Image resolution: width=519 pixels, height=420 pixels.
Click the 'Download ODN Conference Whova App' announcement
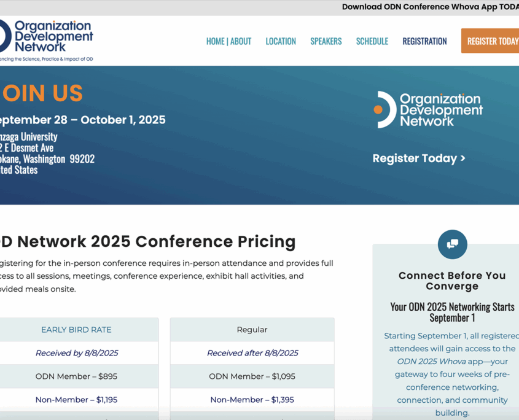431,7
